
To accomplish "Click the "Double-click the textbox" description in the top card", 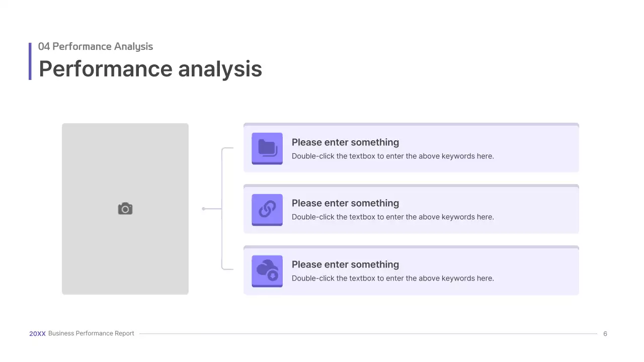I will [x=392, y=156].
